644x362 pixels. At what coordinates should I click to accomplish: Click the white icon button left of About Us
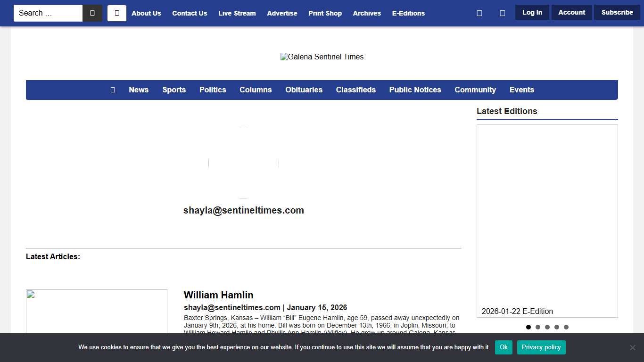pos(117,13)
